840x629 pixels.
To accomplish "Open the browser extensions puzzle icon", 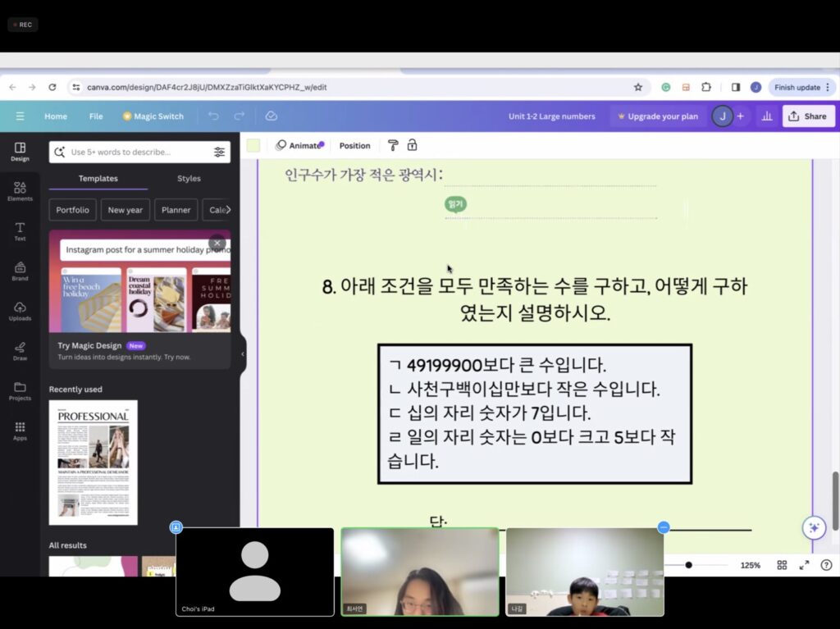I will [x=706, y=87].
